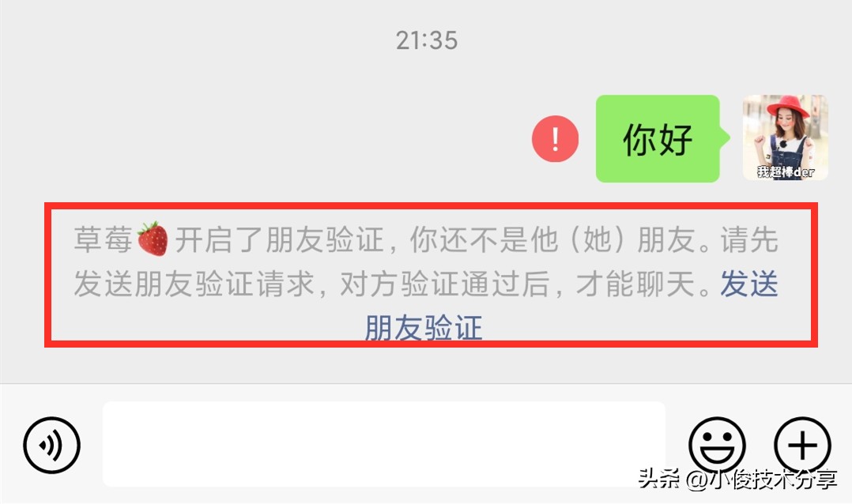The image size is (852, 504).
Task: Click the 你好 text inside the bubble
Action: click(658, 140)
